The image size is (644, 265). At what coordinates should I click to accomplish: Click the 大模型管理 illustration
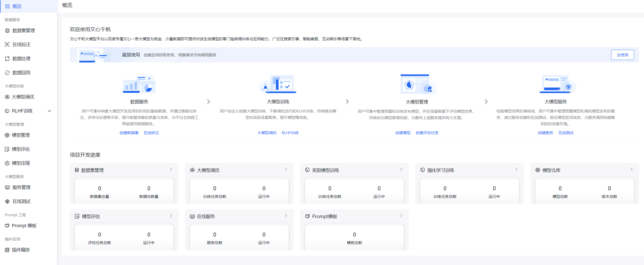[417, 84]
